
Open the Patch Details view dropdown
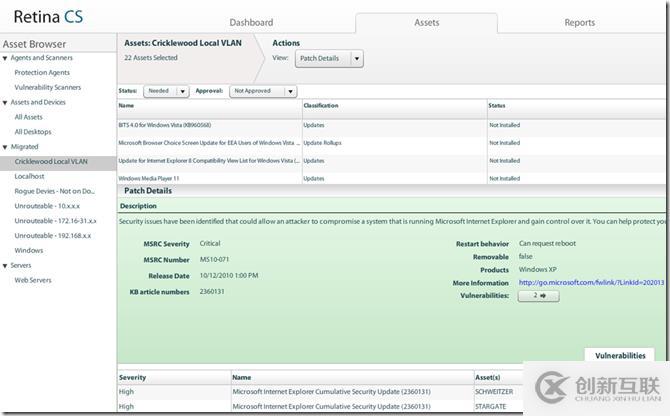click(x=329, y=59)
